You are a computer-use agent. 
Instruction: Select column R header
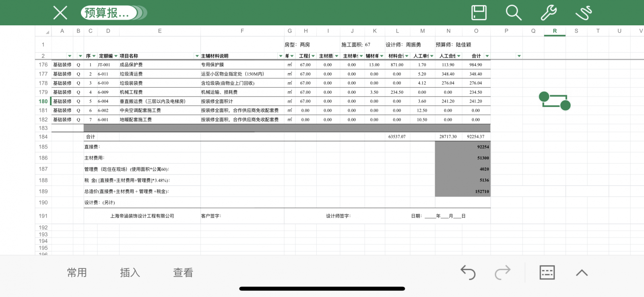[555, 31]
